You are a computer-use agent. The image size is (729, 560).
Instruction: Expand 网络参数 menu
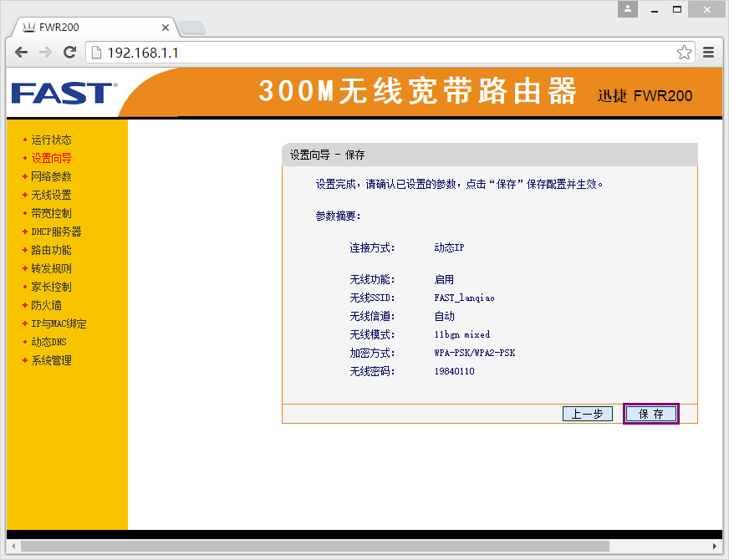[51, 176]
